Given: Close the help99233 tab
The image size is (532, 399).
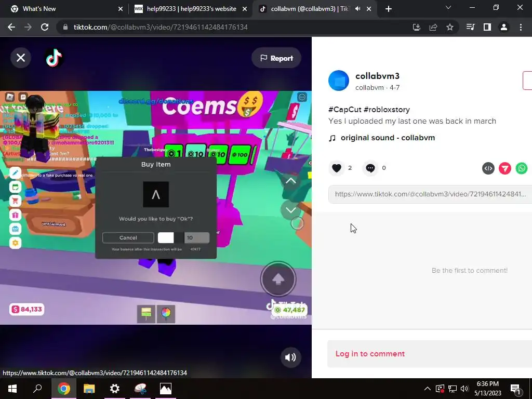Looking at the screenshot, I should 245,9.
